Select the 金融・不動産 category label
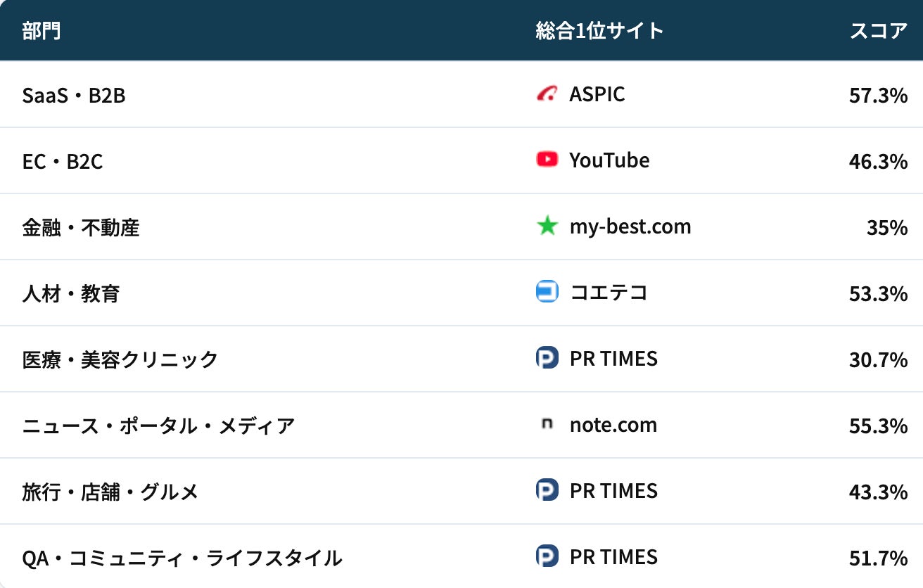This screenshot has width=923, height=588. pos(81,227)
